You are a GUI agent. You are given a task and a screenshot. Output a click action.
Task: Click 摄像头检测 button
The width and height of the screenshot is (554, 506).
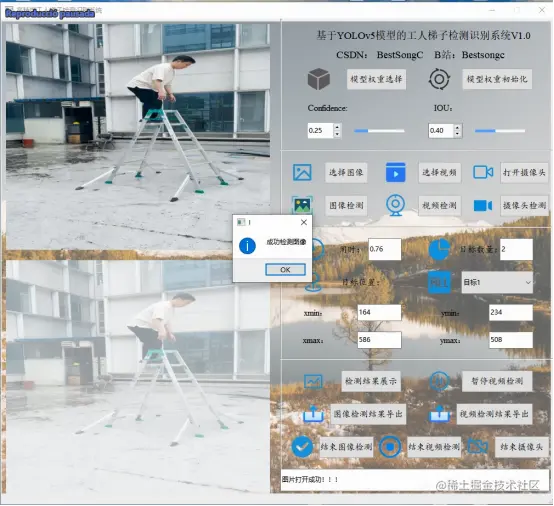click(x=524, y=205)
